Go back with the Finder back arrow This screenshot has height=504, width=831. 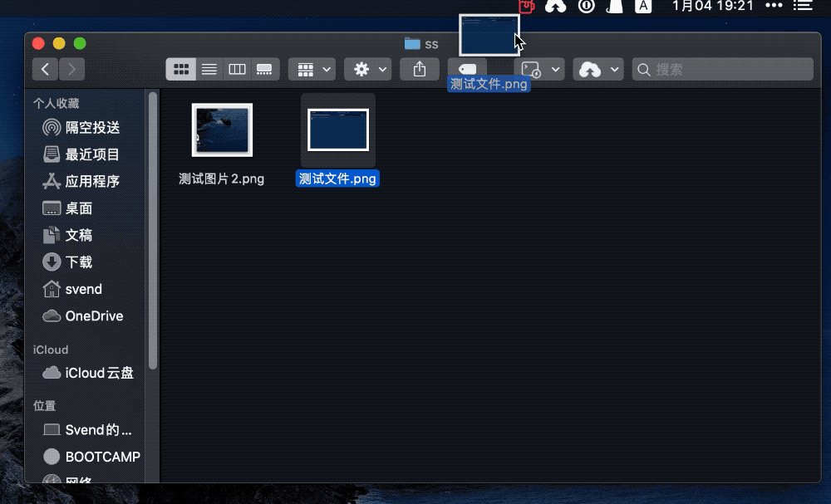[45, 70]
